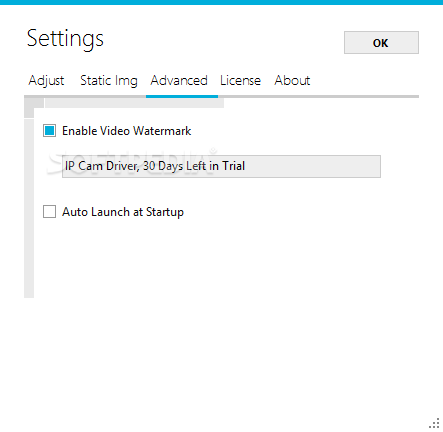443x432 pixels.
Task: Enable Auto Launch at Startup checkbox
Action: tap(49, 212)
